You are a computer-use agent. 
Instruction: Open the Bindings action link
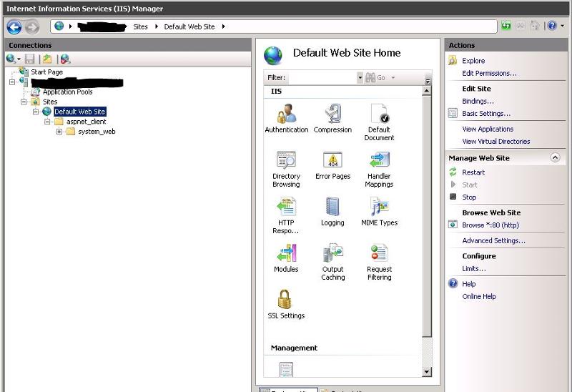point(478,101)
